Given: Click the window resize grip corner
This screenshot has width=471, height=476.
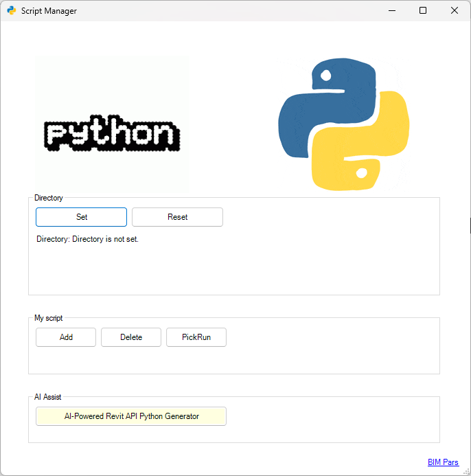Looking at the screenshot, I should (x=467, y=472).
